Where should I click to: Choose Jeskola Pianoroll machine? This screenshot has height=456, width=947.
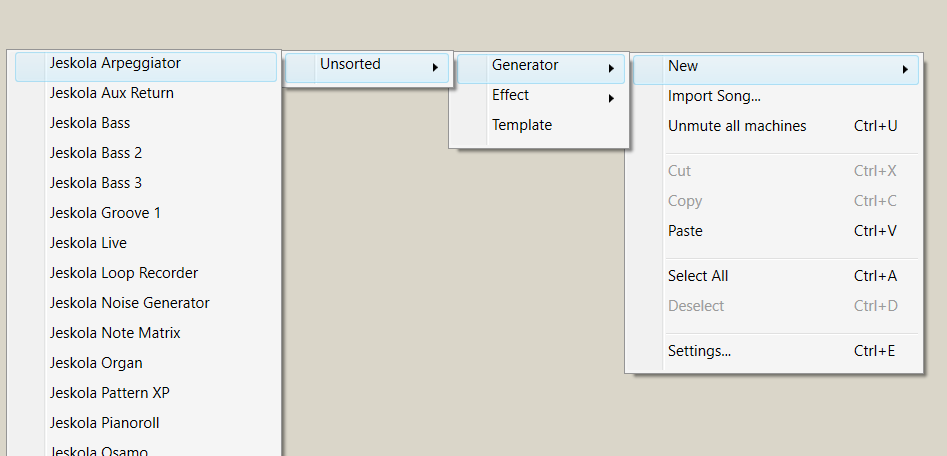tap(105, 423)
